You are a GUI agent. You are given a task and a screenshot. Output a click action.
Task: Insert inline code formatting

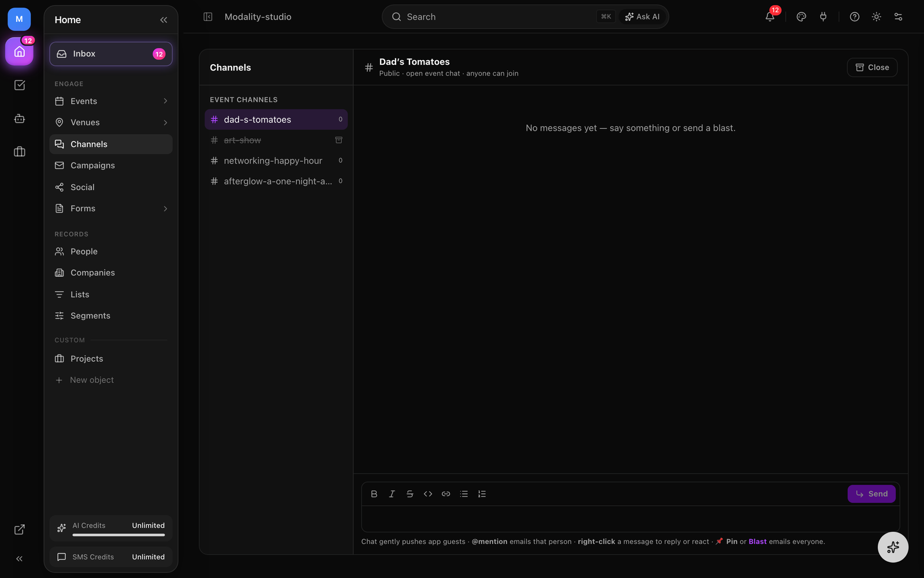[x=428, y=494]
